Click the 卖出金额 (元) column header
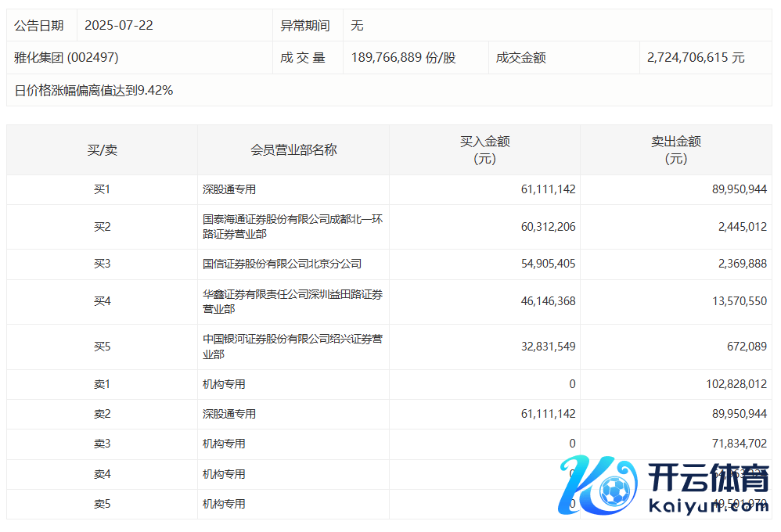This screenshot has height=532, width=781. click(x=675, y=149)
